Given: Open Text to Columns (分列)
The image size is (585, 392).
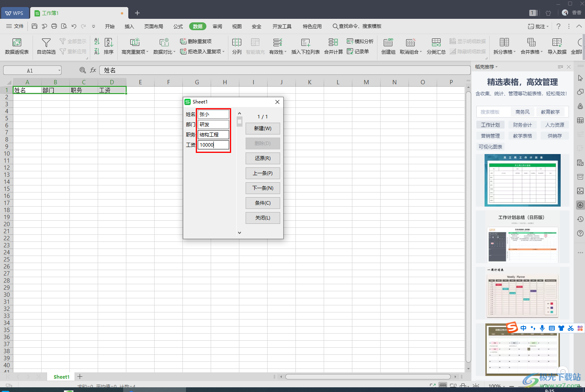Looking at the screenshot, I should coord(237,46).
